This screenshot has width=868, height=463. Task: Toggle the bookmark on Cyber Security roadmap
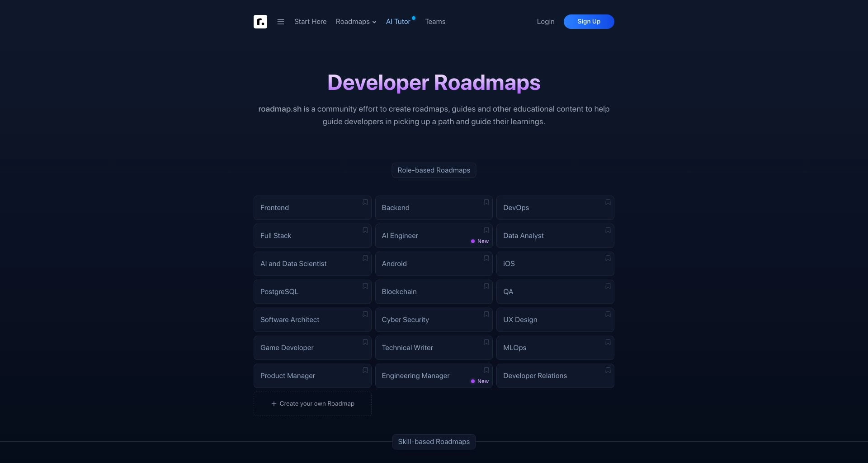tap(486, 314)
